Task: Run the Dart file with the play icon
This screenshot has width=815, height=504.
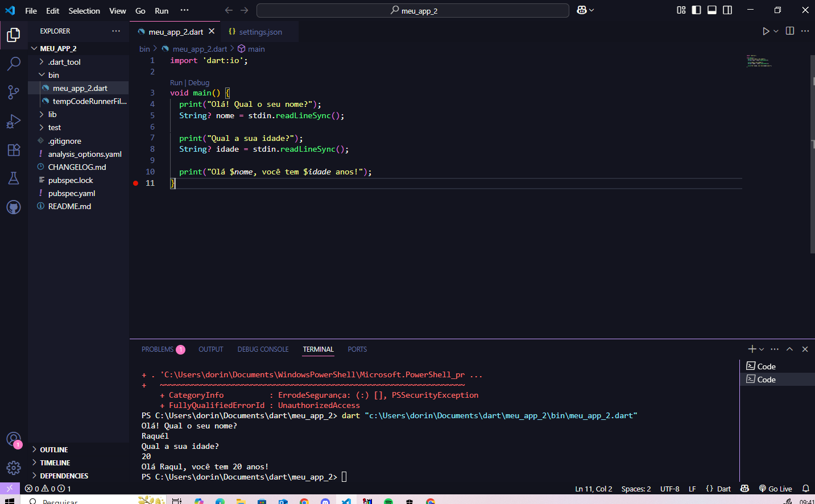Action: [x=766, y=31]
